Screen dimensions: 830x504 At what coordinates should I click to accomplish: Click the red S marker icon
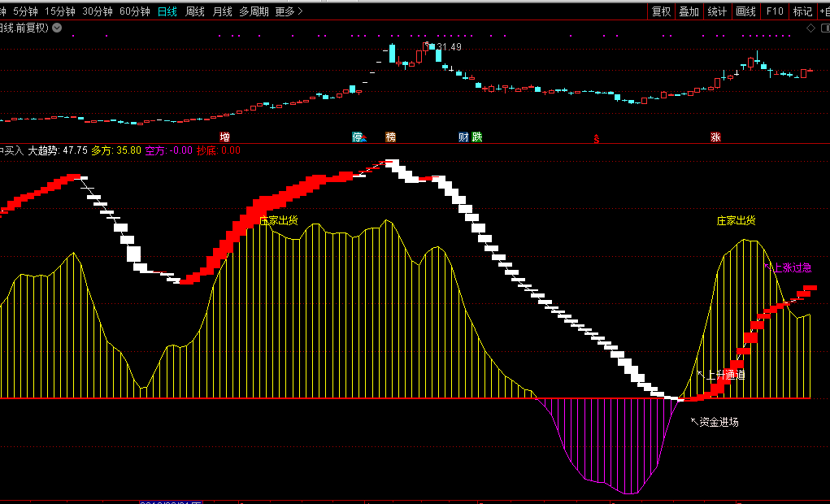tap(596, 139)
